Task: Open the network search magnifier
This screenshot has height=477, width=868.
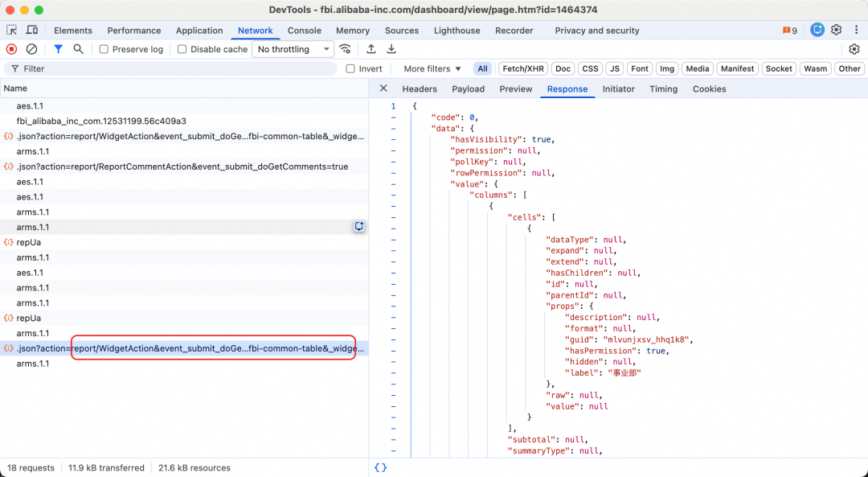Action: (x=78, y=49)
